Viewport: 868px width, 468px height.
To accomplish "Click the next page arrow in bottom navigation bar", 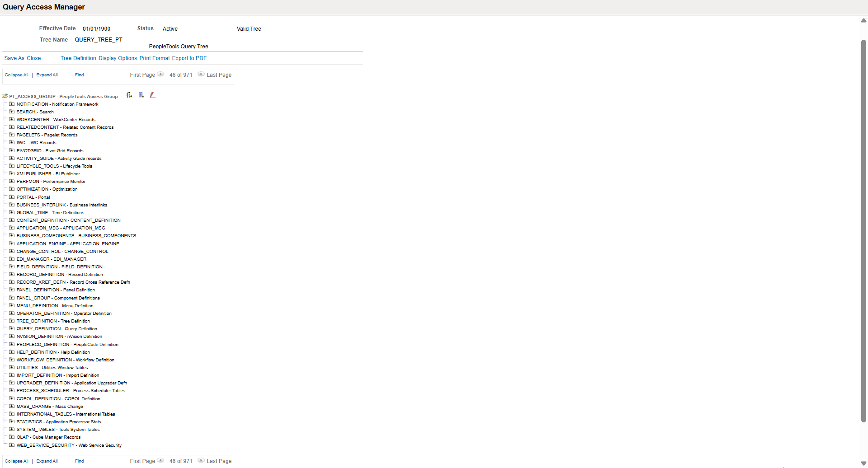I will point(200,461).
